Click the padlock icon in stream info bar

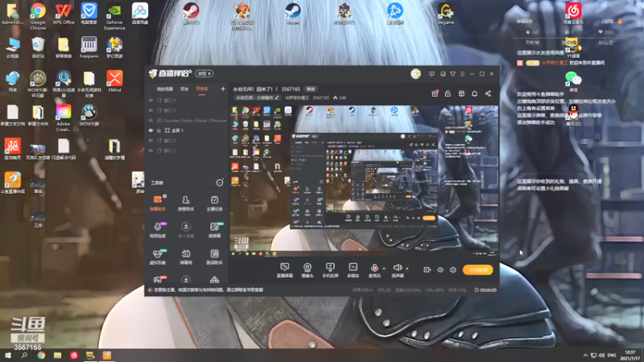(448, 93)
